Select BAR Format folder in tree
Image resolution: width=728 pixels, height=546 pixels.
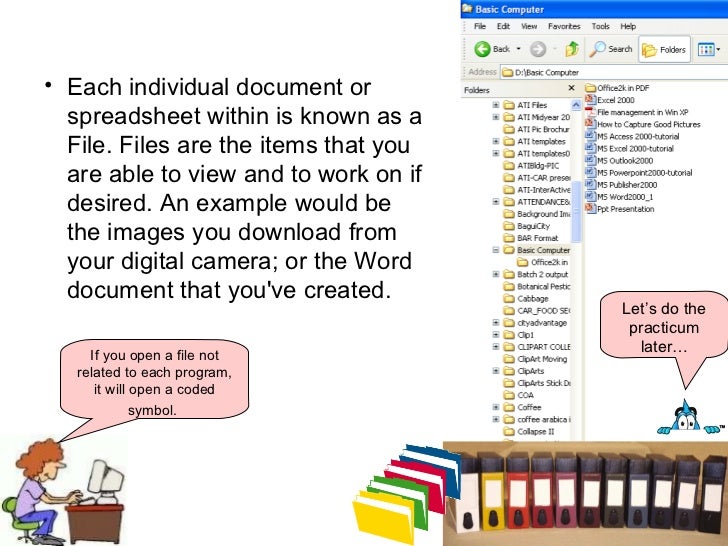pos(531,238)
